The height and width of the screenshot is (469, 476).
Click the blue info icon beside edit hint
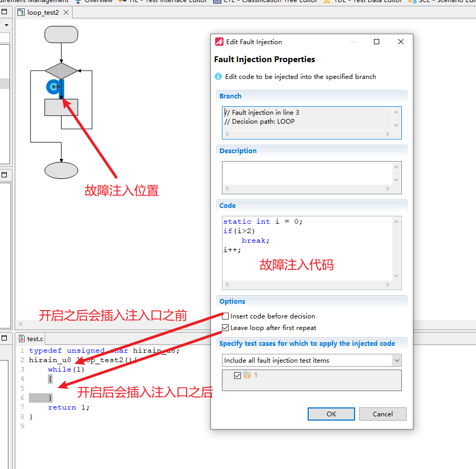pyautogui.click(x=218, y=76)
